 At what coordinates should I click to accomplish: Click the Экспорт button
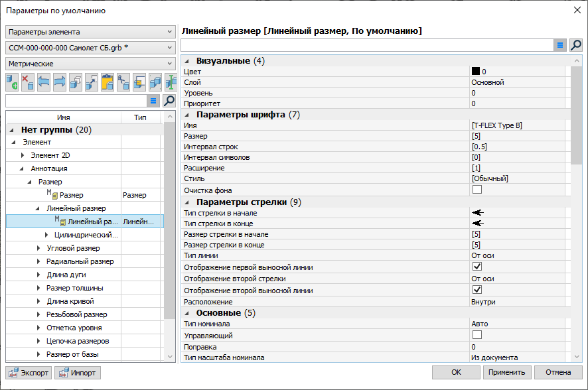[28, 373]
